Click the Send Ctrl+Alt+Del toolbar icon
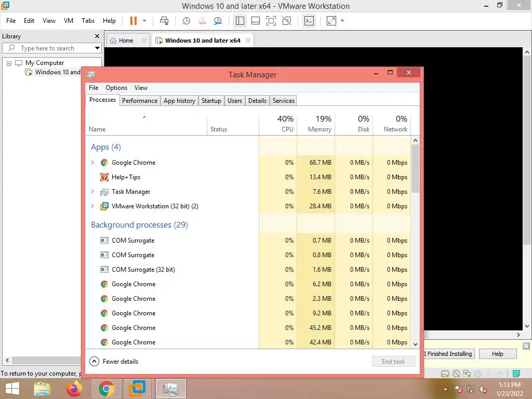Viewport: 532px width, 399px height. pyautogui.click(x=164, y=21)
